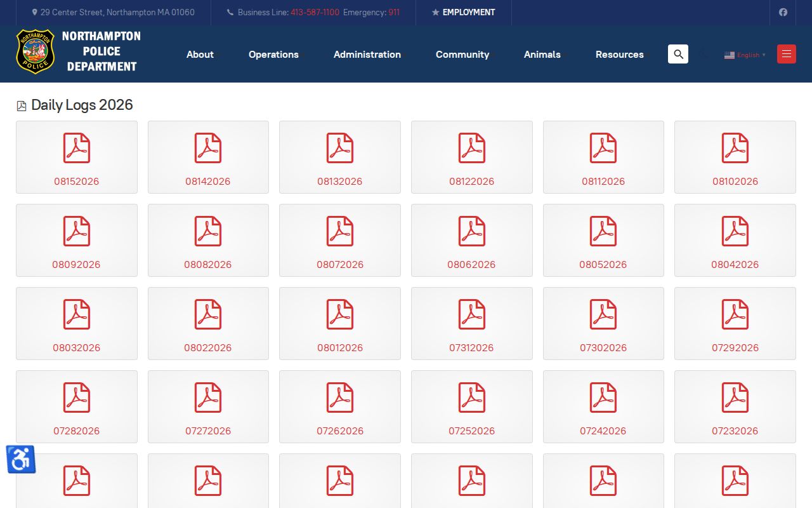Viewport: 812px width, 508px height.
Task: Open the About menu
Action: point(200,55)
